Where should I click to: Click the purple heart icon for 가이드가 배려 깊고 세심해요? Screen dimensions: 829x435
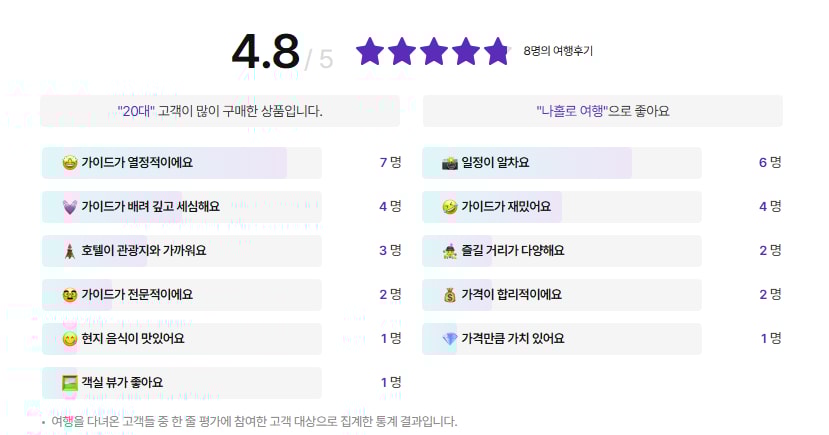click(x=70, y=207)
